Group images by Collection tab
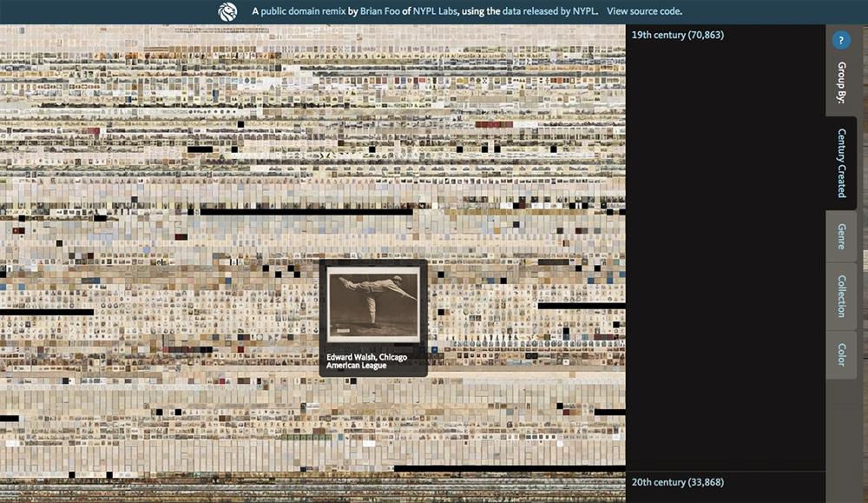This screenshot has height=503, width=868. point(841,296)
